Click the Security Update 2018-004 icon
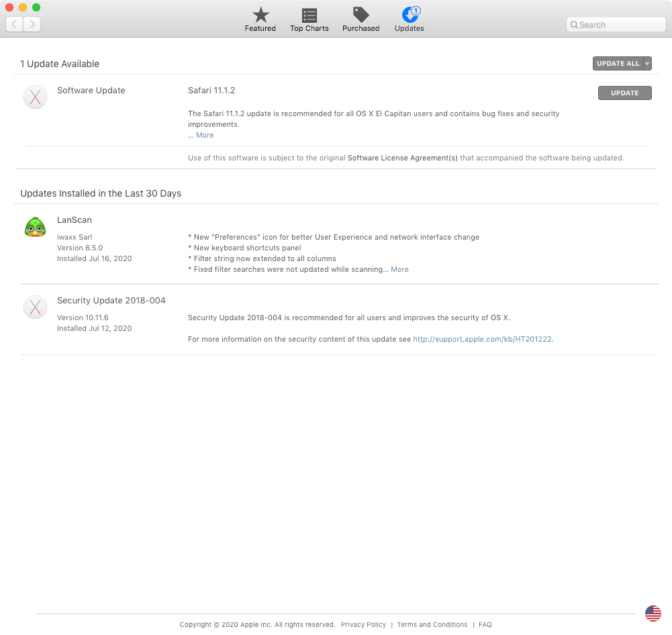Image resolution: width=672 pixels, height=635 pixels. click(x=35, y=307)
